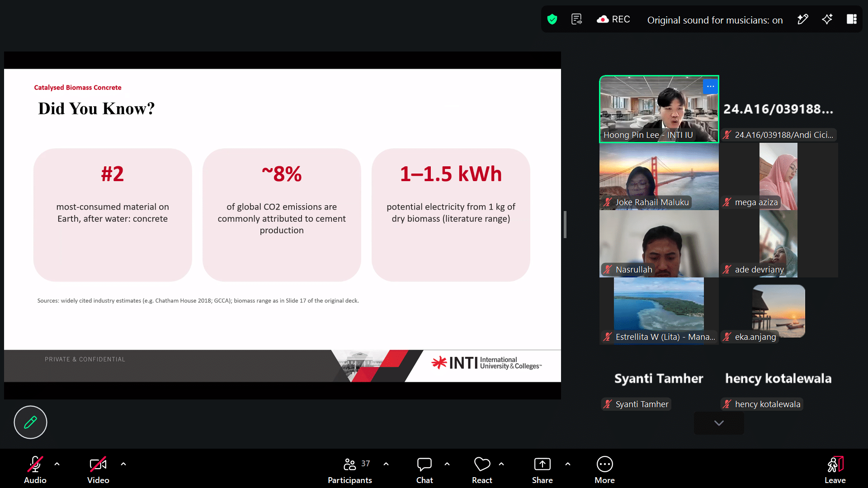The width and height of the screenshot is (868, 488).
Task: Open the Chat panel
Action: pyautogui.click(x=425, y=469)
